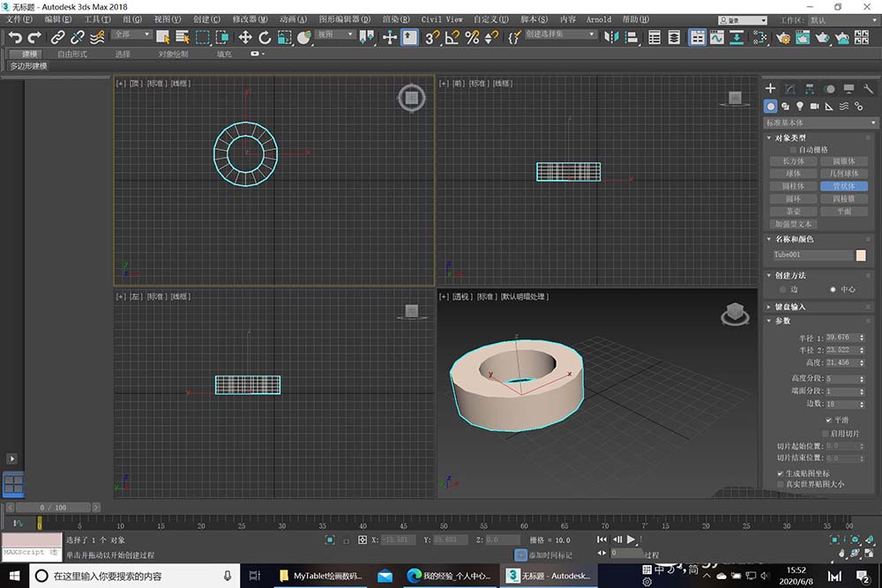Select the Move transform tool
Screen dimensions: 882x588
[x=245, y=37]
